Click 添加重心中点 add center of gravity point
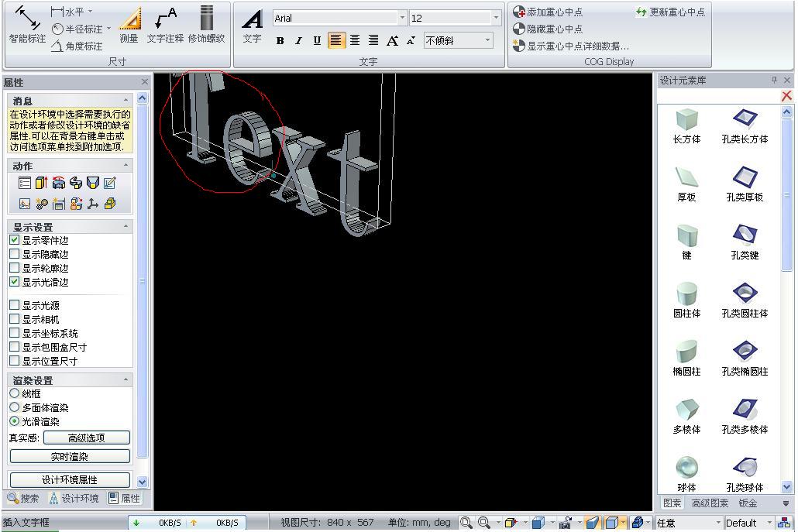The width and height of the screenshot is (798, 532). tap(548, 12)
